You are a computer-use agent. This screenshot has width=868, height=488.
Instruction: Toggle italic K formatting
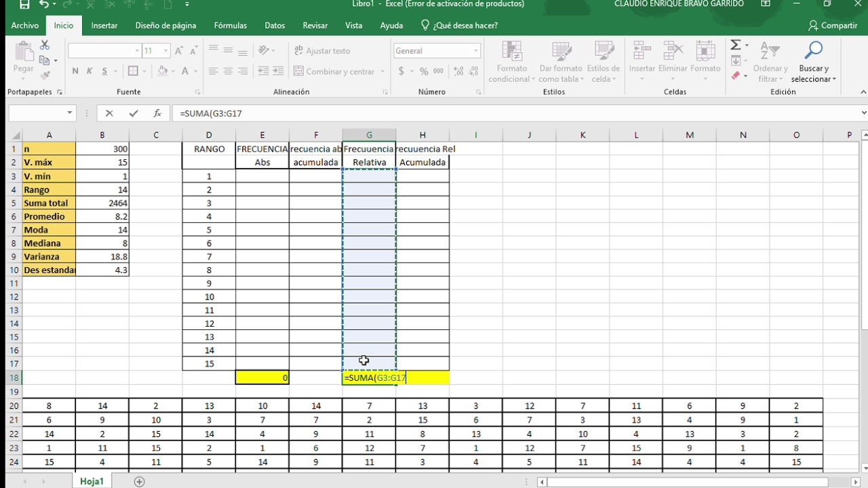90,71
